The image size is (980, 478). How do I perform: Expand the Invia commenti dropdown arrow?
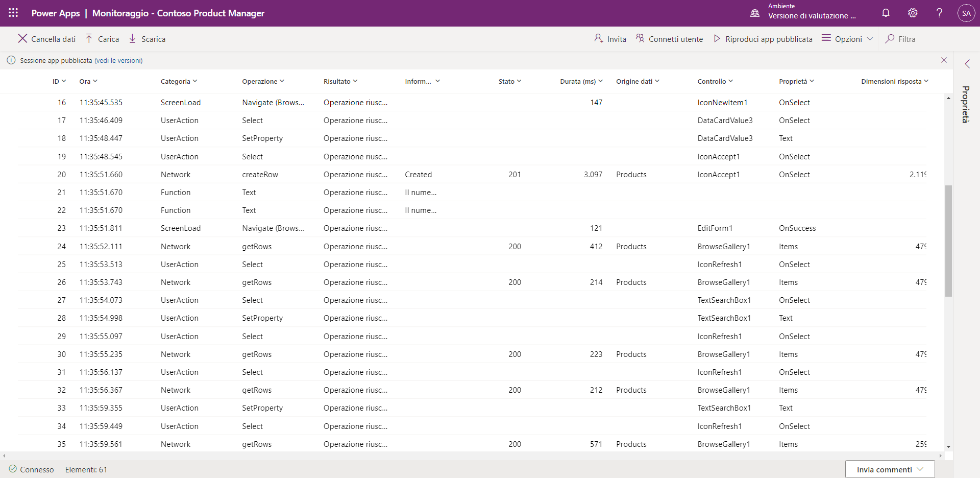[x=921, y=469]
